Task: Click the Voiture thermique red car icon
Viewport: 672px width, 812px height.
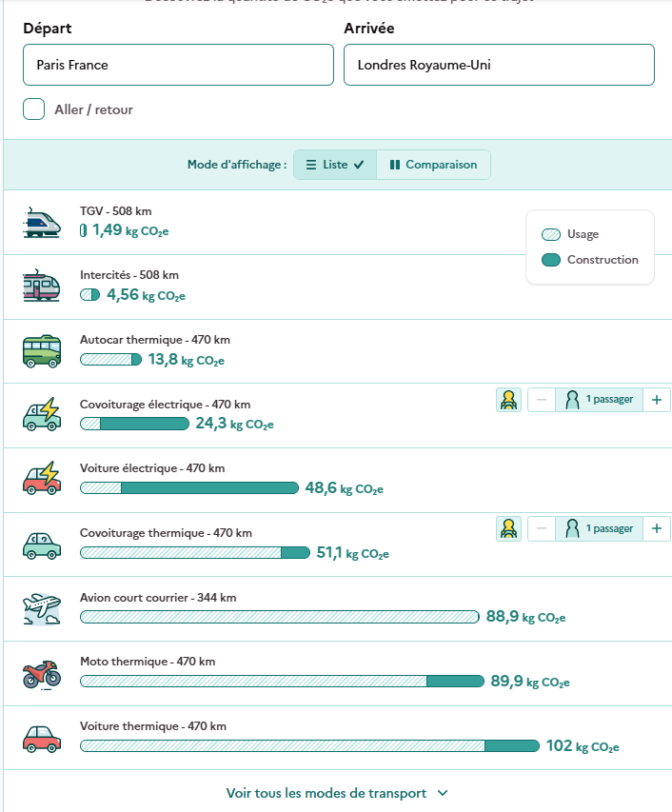Action: coord(42,739)
